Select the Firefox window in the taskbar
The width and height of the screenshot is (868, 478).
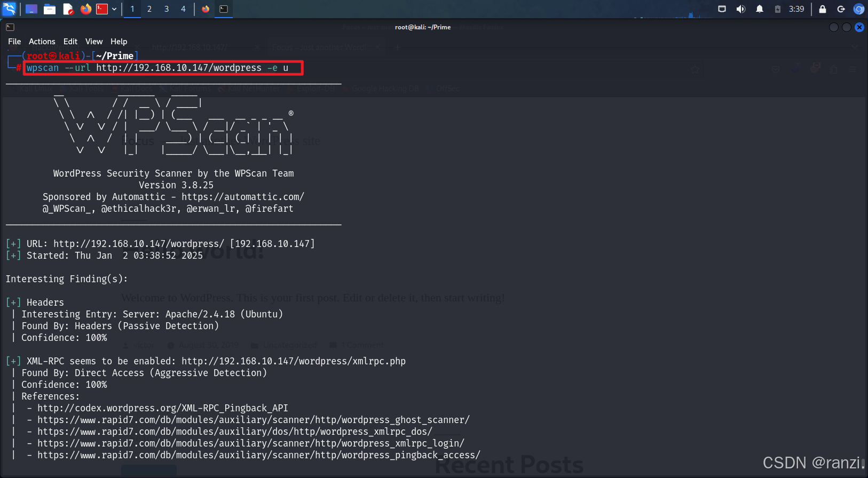[206, 9]
